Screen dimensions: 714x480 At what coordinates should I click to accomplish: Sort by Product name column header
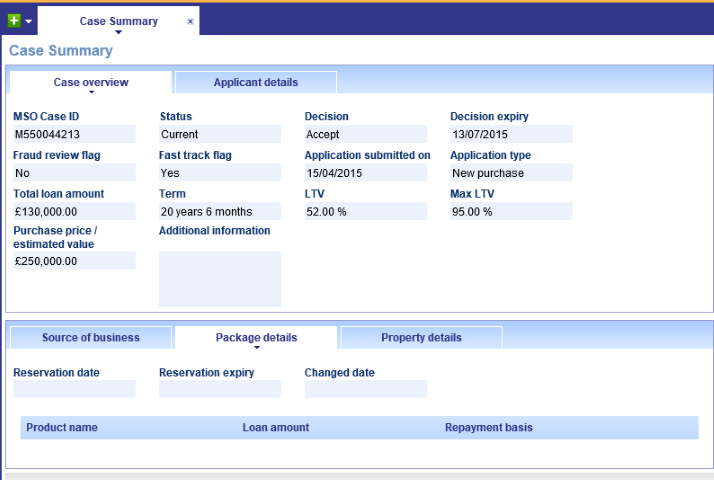pos(62,427)
